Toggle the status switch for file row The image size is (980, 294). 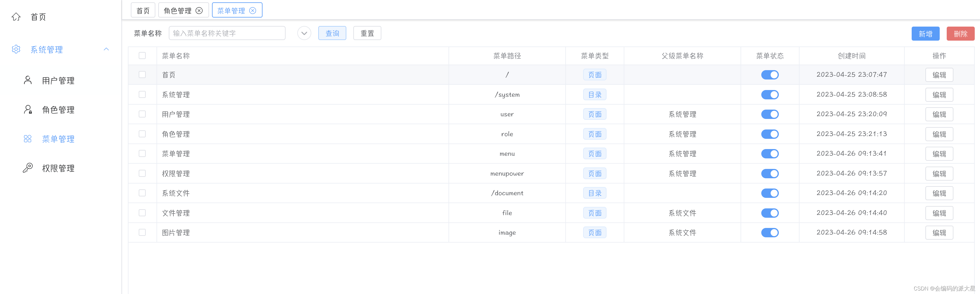pos(770,213)
